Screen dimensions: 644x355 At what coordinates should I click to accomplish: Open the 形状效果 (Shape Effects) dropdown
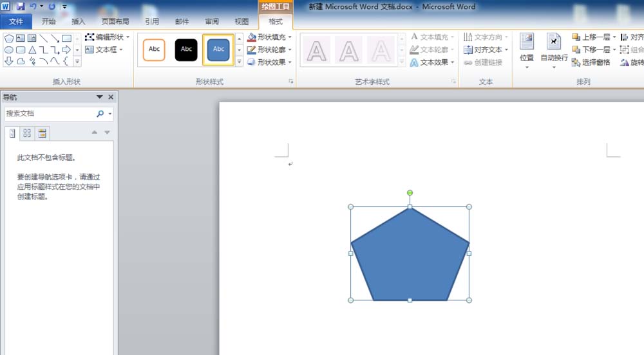290,62
